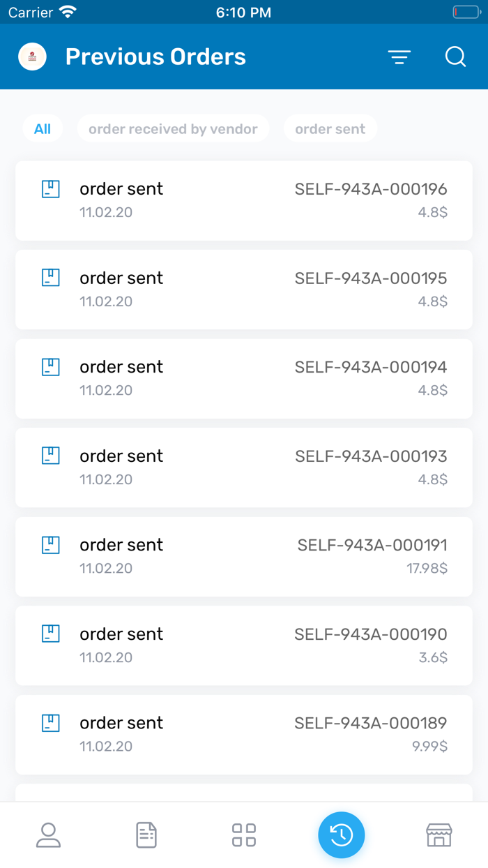Viewport: 488px width, 868px height.
Task: Click the package icon on order SELF-943A-000189
Action: (50, 723)
